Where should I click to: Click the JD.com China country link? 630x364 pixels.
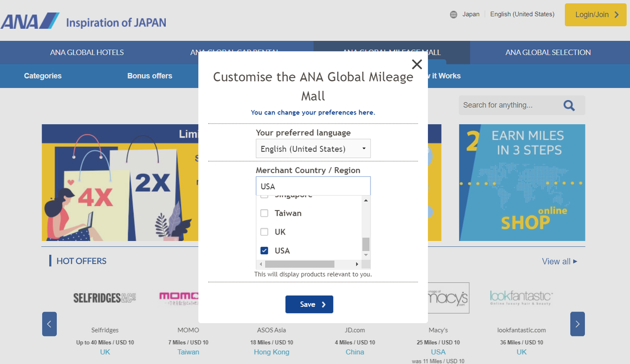(x=355, y=352)
